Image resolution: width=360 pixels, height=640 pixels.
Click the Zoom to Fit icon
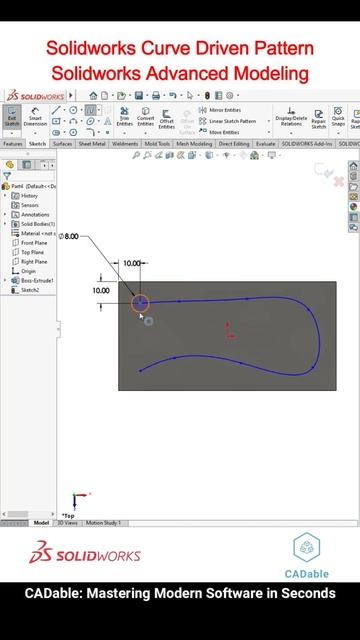pos(136,155)
